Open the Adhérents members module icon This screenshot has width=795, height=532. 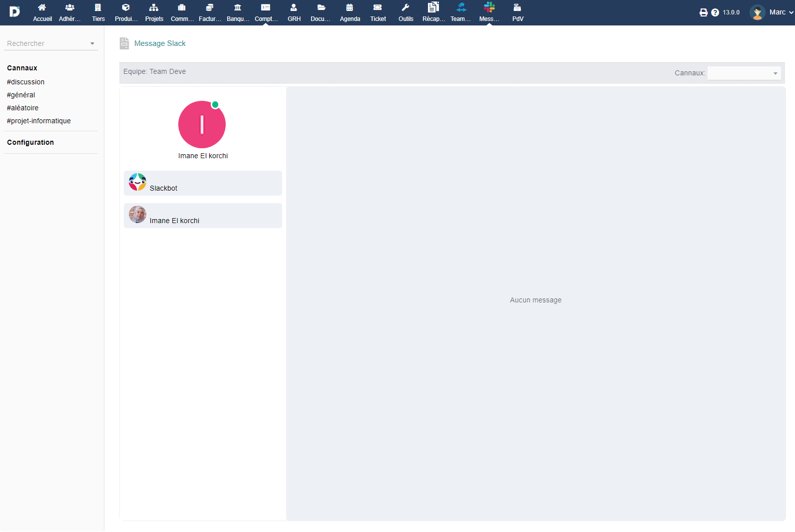coord(70,7)
